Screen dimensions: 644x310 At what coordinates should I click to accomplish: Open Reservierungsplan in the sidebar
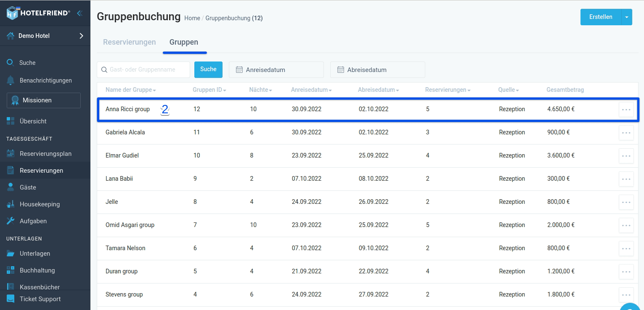(x=45, y=154)
